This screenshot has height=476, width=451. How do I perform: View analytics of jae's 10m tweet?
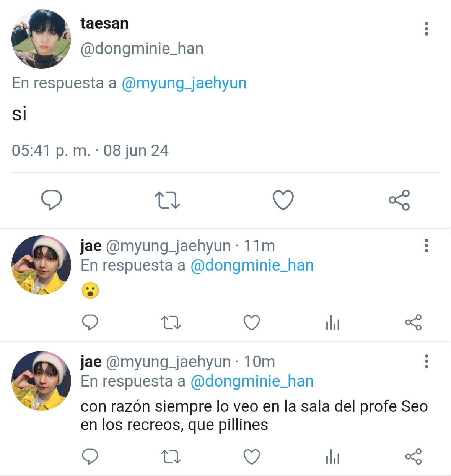(332, 457)
